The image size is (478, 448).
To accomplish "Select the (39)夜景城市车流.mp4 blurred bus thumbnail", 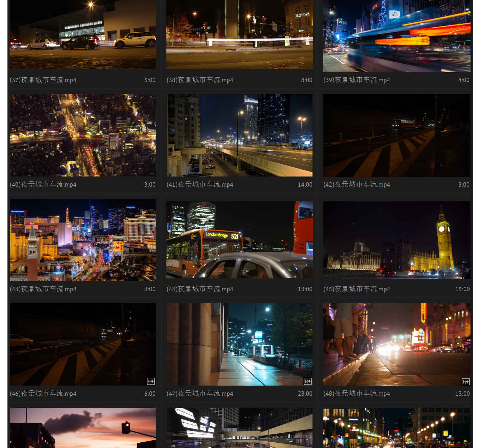I will 397,36.
